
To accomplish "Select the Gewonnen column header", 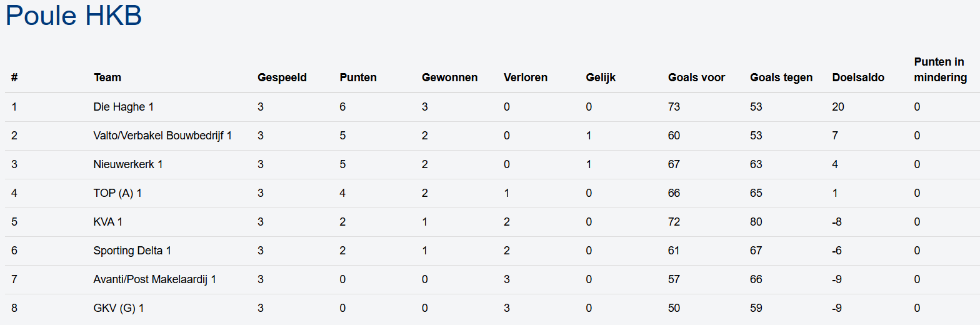I will click(x=449, y=77).
